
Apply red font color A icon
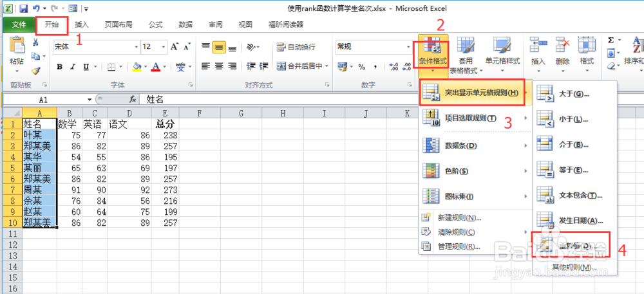pos(156,66)
